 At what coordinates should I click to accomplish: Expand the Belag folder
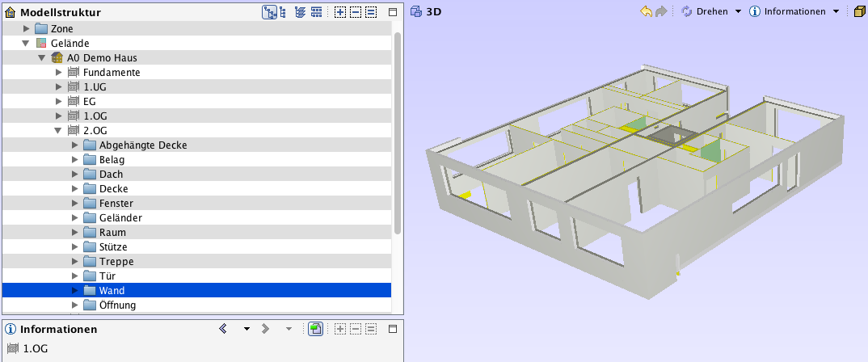point(74,159)
